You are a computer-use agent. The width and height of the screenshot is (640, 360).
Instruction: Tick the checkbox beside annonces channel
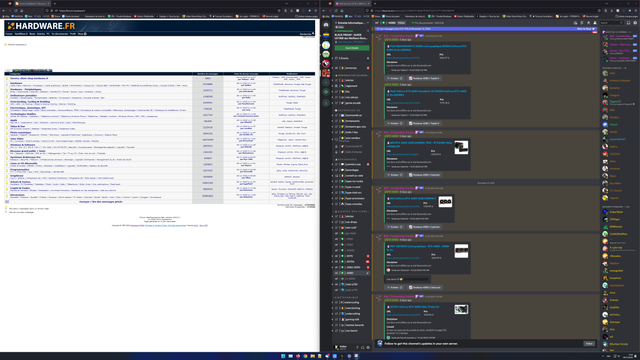(337, 68)
